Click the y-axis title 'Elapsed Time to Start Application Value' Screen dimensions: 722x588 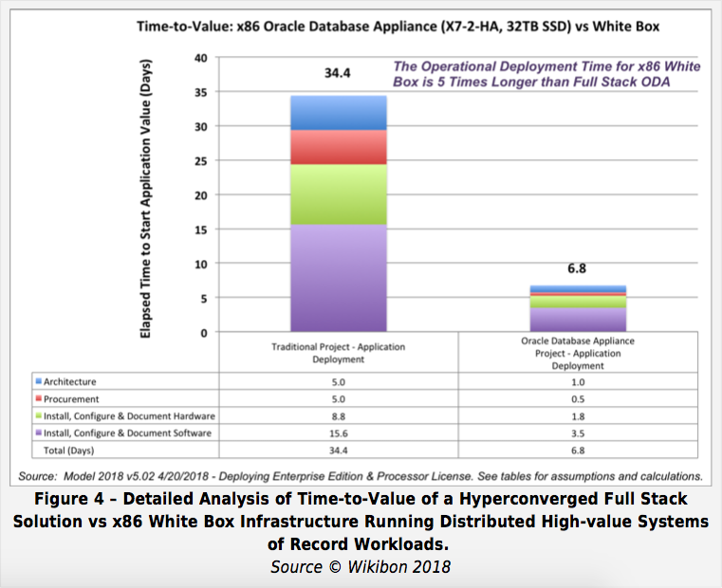pyautogui.click(x=145, y=199)
